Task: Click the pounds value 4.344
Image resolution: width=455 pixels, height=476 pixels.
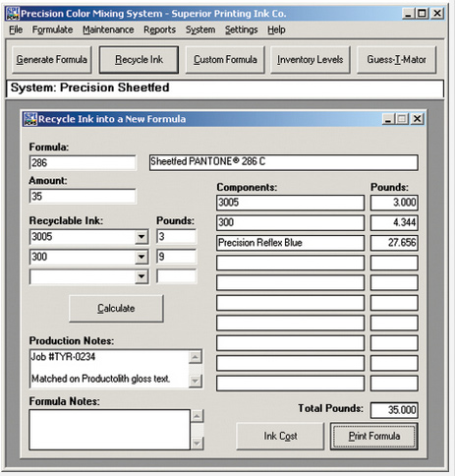Action: click(394, 222)
